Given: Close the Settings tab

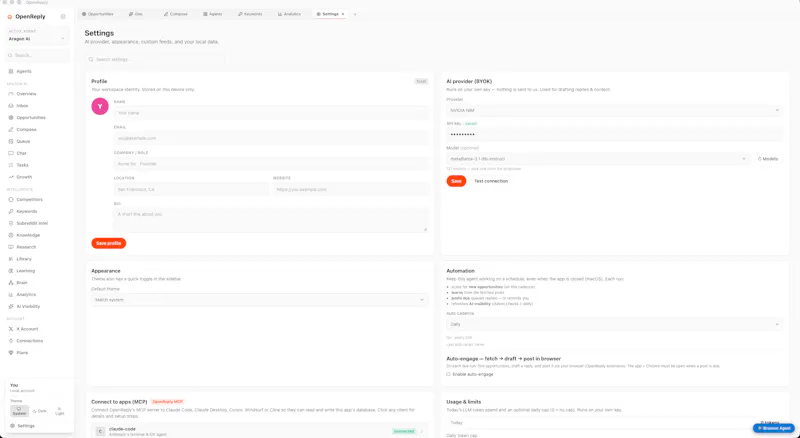Looking at the screenshot, I should (x=343, y=14).
